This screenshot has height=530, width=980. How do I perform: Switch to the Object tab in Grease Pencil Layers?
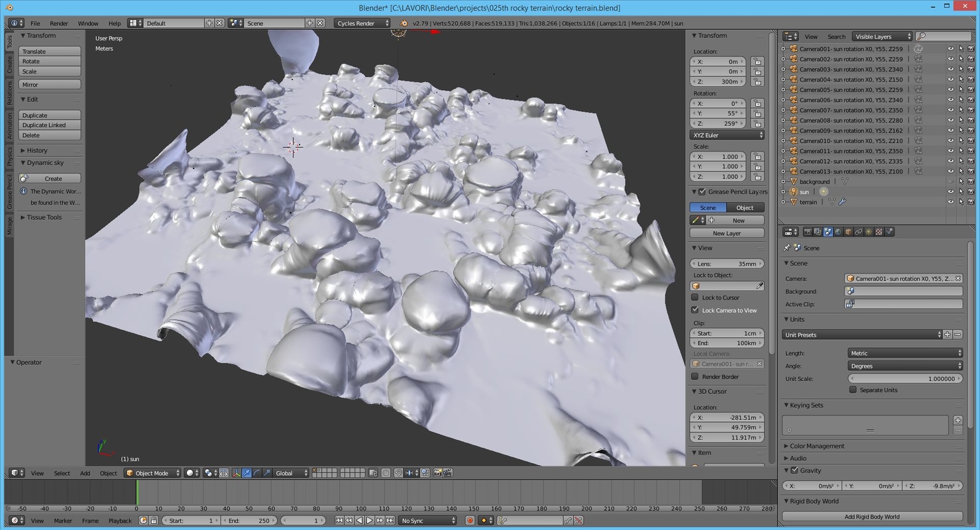coord(744,207)
